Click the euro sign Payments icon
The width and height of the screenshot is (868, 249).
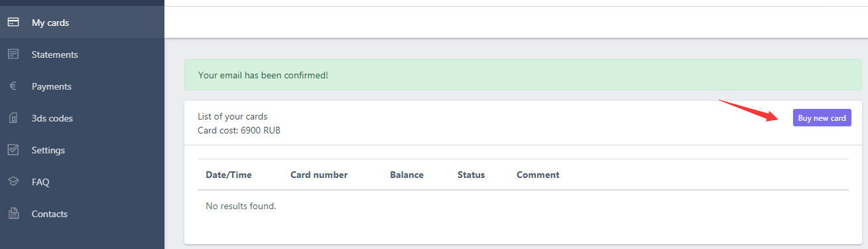pyautogui.click(x=13, y=86)
